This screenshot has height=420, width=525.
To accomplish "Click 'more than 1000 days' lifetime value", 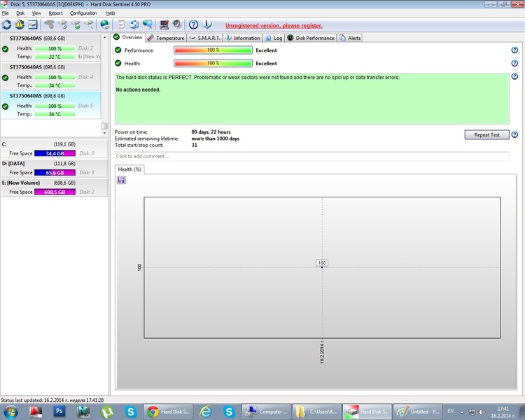I will click(x=216, y=139).
